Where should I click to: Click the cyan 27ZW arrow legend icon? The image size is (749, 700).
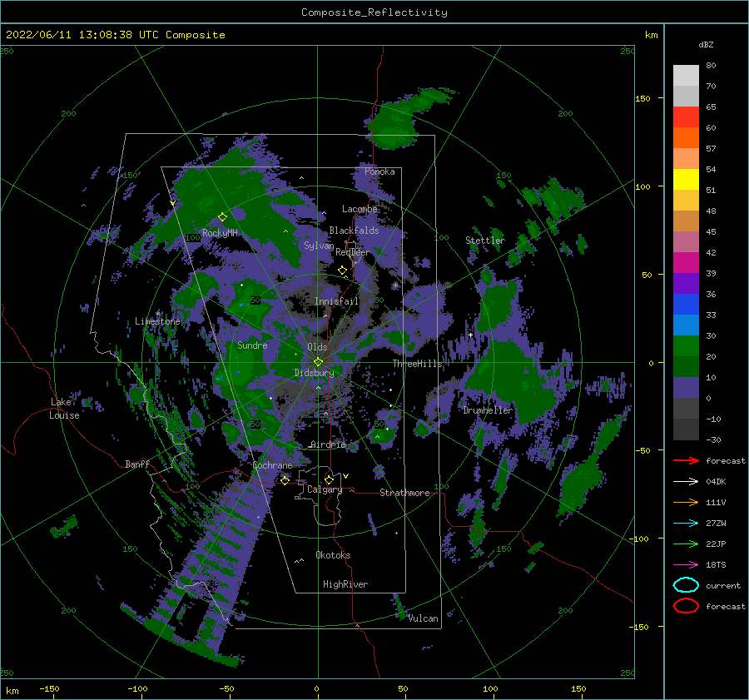click(x=686, y=524)
